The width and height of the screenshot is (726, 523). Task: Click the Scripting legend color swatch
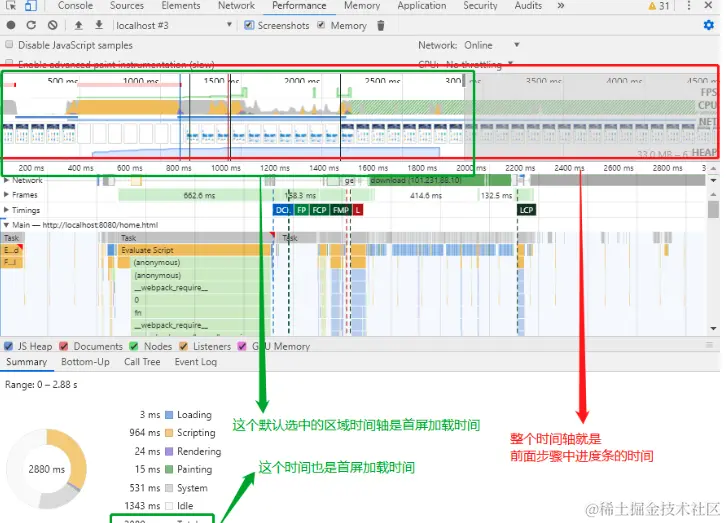pos(169,433)
